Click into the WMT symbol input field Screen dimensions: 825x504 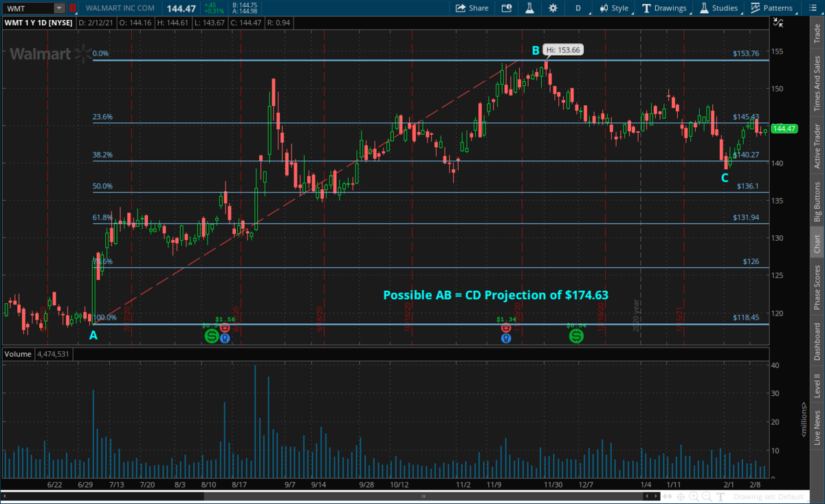click(x=27, y=8)
